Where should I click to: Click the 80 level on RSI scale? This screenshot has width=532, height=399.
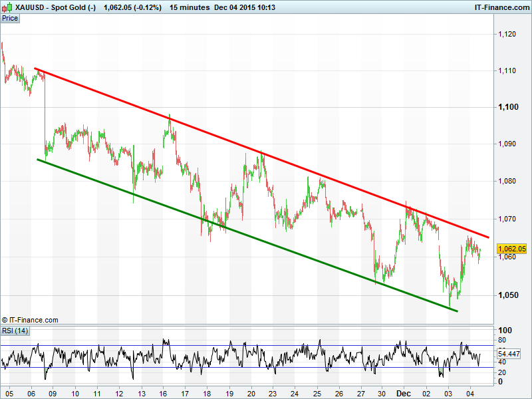[x=503, y=340]
